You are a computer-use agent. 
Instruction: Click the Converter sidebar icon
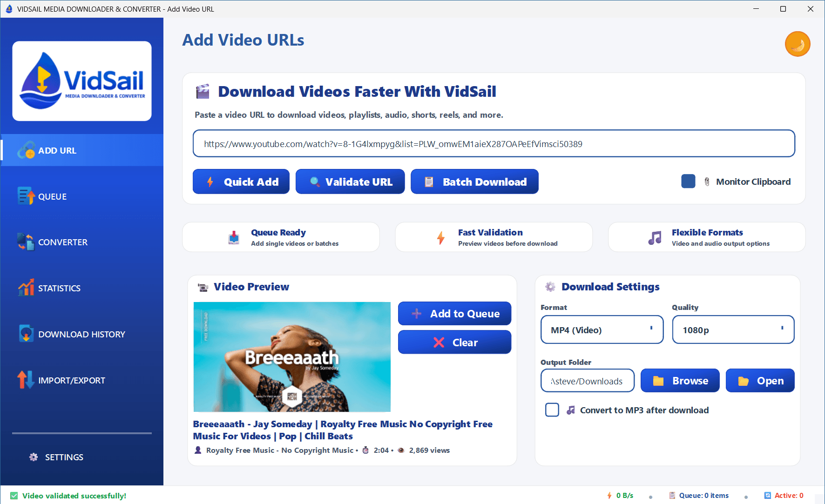pos(26,242)
